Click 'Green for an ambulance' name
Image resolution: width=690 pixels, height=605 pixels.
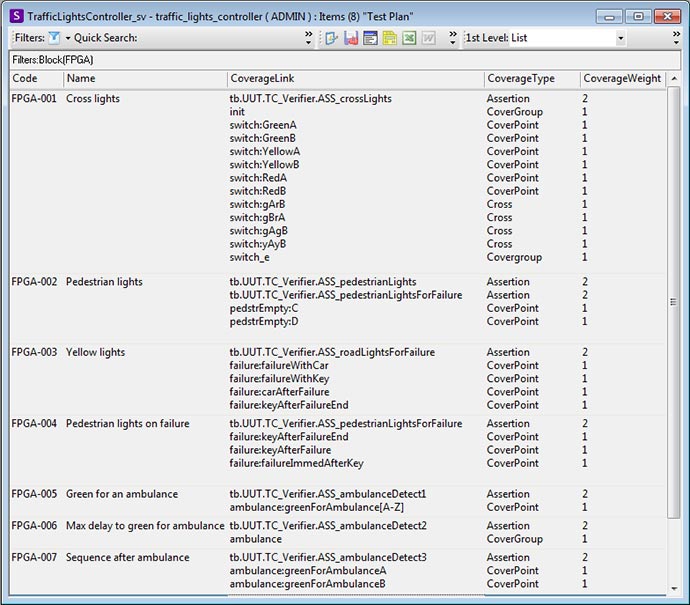122,494
